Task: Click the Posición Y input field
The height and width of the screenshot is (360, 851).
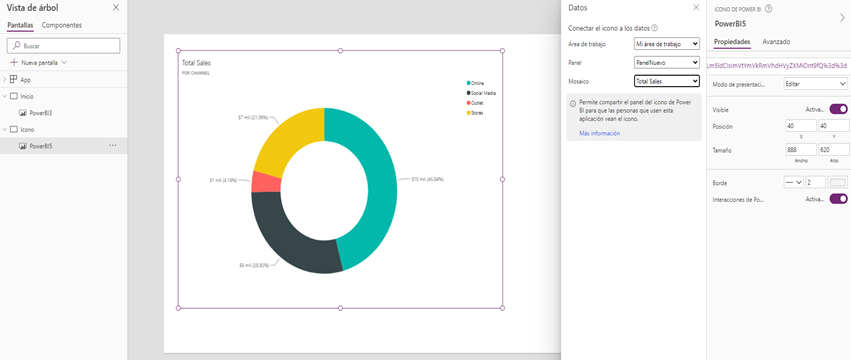Action: coord(834,126)
